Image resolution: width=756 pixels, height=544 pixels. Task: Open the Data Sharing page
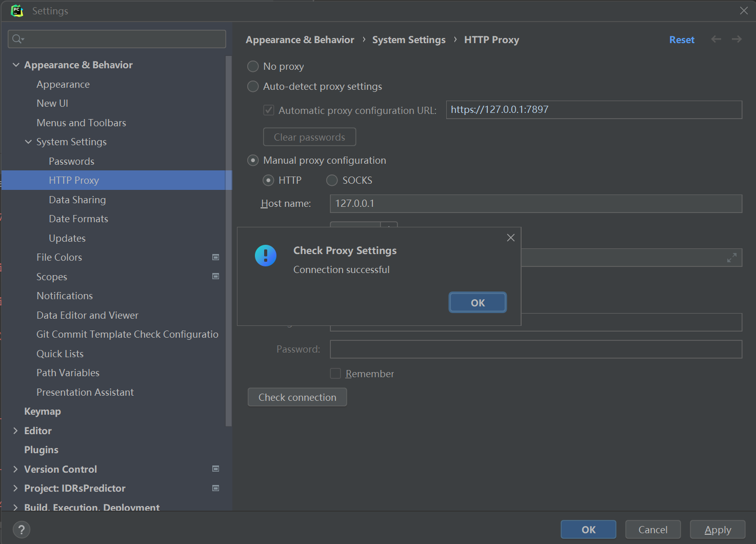click(77, 200)
